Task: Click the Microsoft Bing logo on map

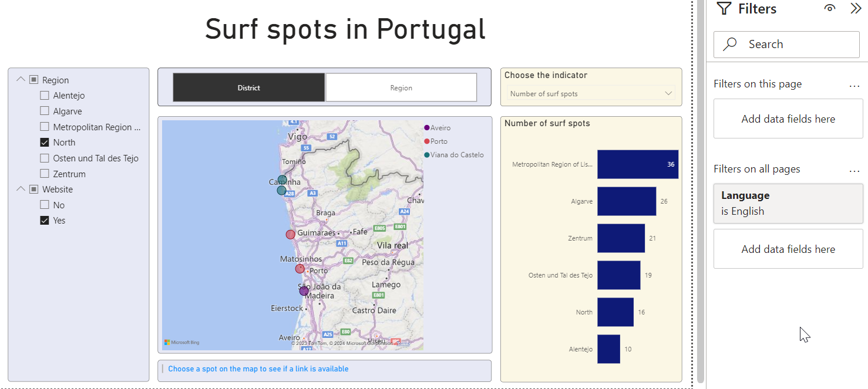Action: pyautogui.click(x=182, y=342)
